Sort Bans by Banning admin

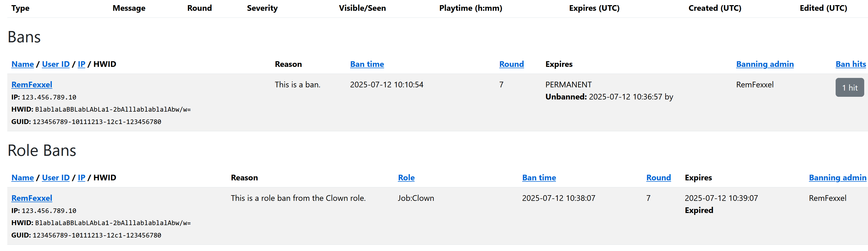[x=764, y=64]
